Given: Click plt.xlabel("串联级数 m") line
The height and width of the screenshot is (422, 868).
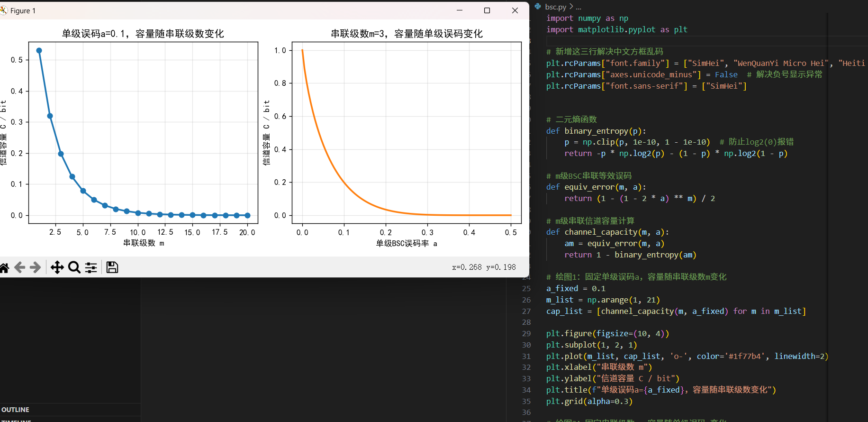Looking at the screenshot, I should pos(599,367).
